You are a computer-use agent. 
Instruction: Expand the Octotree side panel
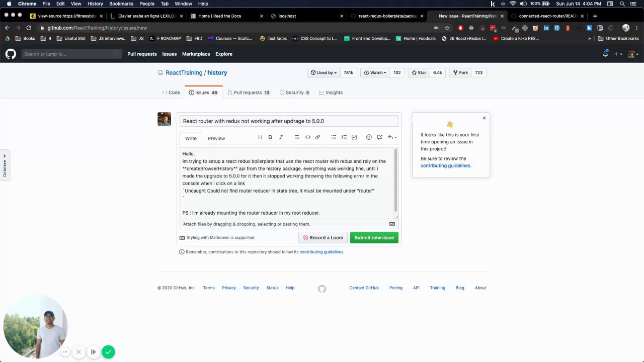[x=5, y=164]
